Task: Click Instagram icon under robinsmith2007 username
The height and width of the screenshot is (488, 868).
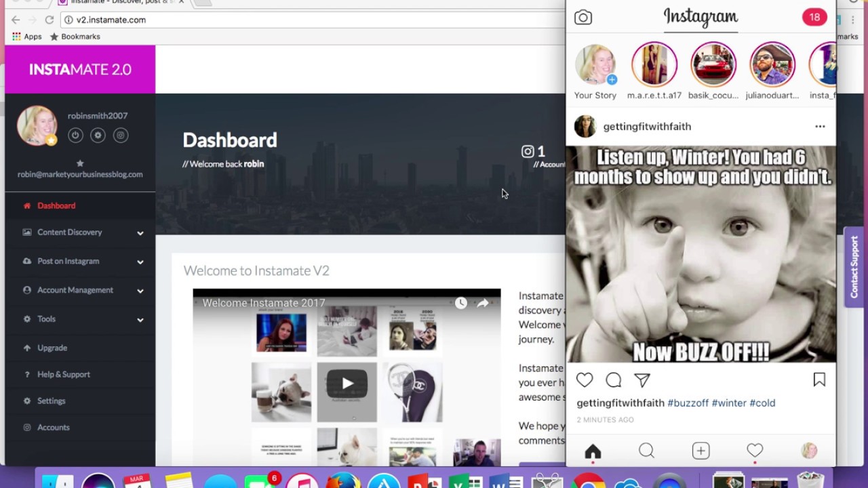Action: 121,136
